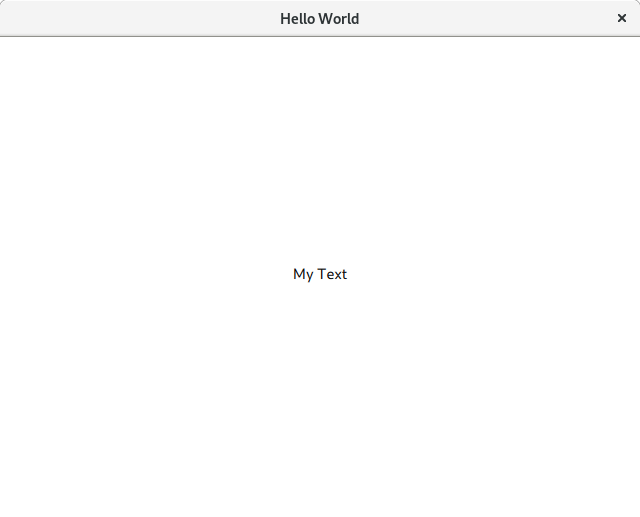This screenshot has width=640, height=517.
Task: Click the "Hello World" window title
Action: [x=320, y=19]
